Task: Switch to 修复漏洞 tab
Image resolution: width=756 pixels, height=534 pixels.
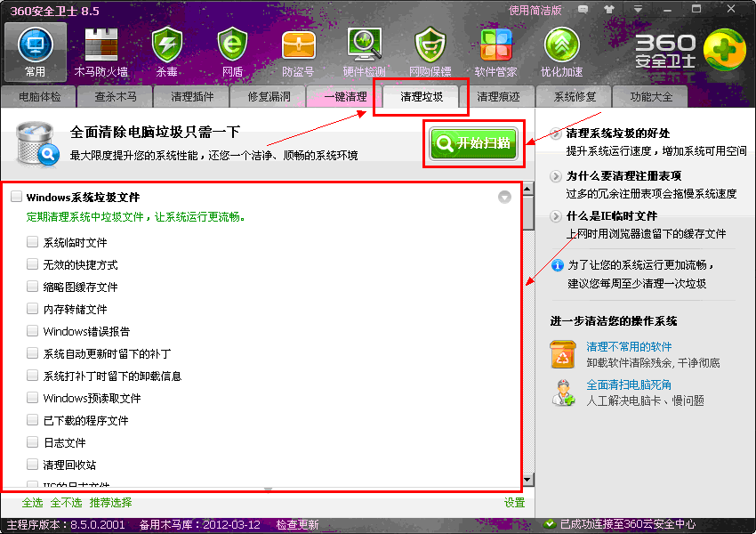Action: click(x=269, y=96)
